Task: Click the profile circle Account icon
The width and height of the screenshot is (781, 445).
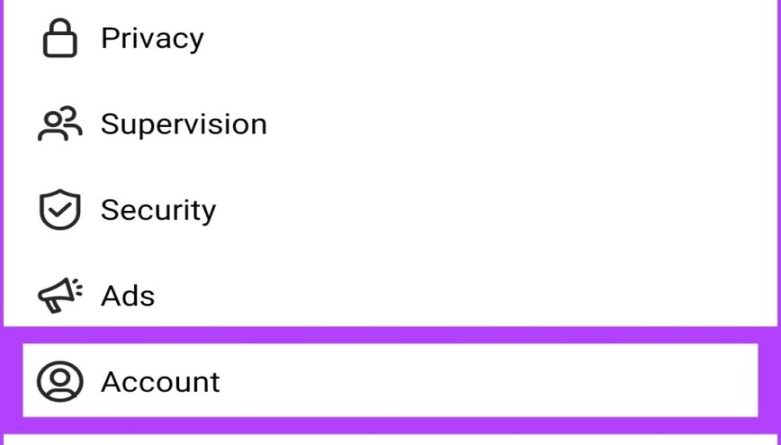Action: click(60, 382)
